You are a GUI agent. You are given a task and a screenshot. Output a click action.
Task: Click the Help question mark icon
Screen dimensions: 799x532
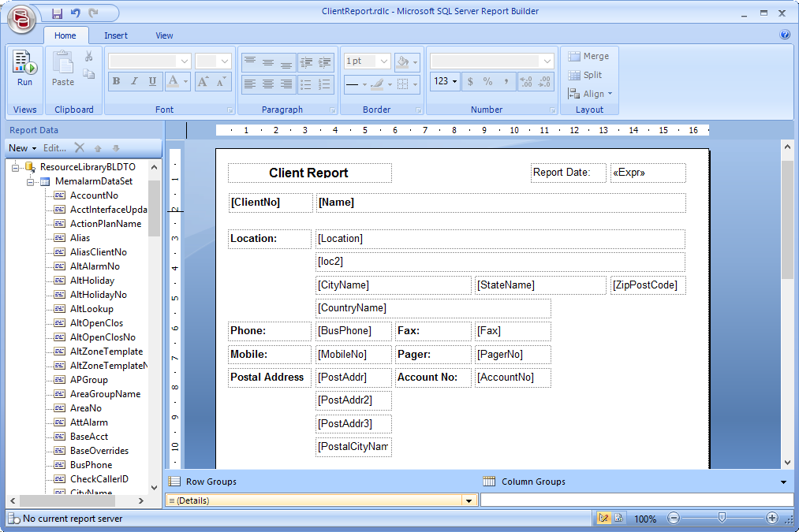pyautogui.click(x=785, y=35)
